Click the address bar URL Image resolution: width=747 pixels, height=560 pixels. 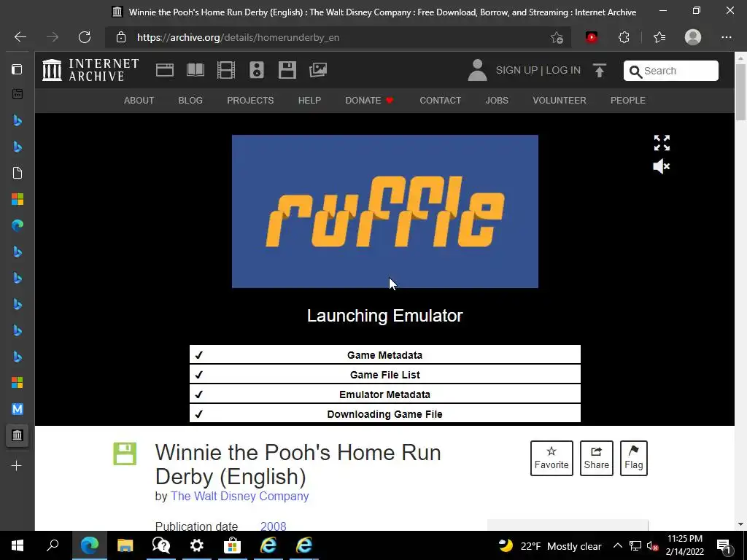[239, 38]
